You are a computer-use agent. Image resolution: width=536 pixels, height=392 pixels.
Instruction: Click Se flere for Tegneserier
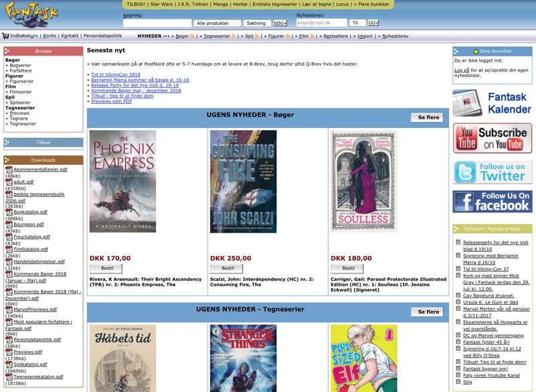tap(428, 312)
